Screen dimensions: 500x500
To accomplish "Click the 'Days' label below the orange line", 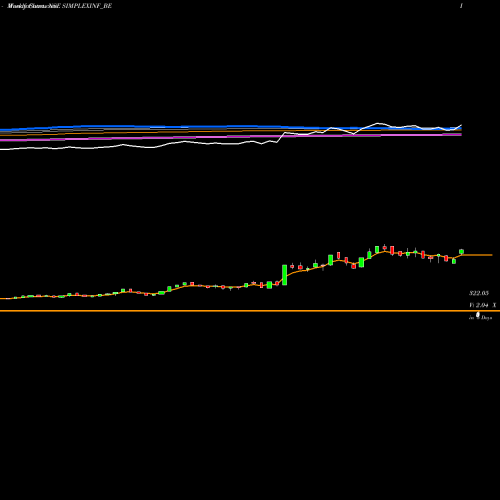I will 486,318.
